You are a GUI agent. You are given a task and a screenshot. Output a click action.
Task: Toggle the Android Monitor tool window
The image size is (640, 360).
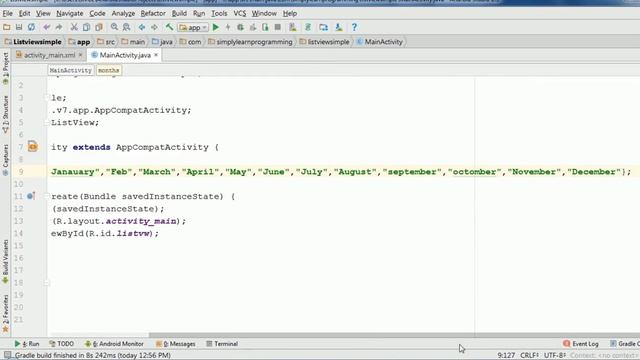(x=114, y=344)
